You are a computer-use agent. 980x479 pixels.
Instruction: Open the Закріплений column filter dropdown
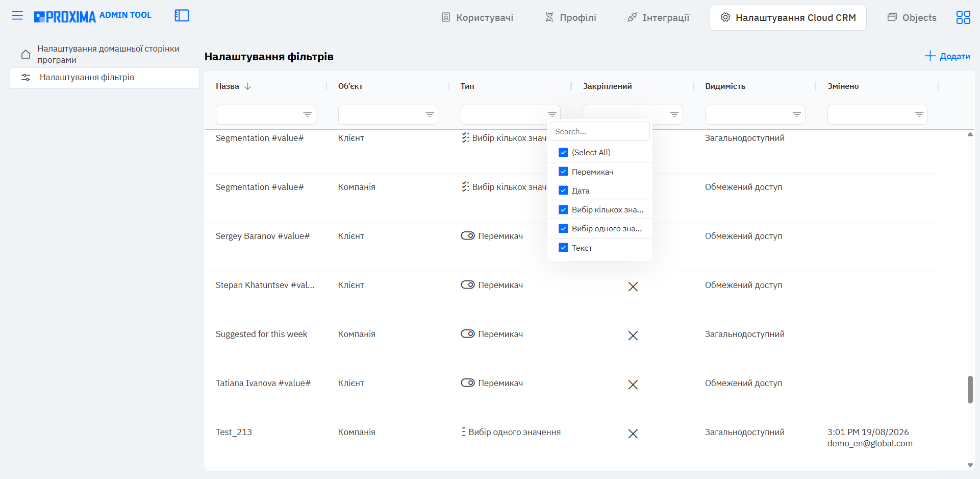(x=674, y=115)
